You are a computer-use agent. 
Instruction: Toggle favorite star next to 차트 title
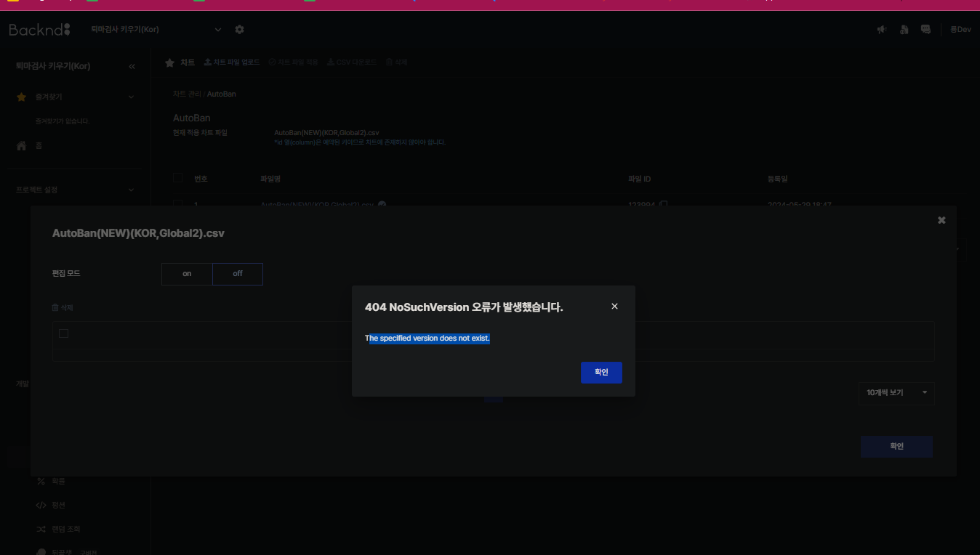[x=169, y=62]
